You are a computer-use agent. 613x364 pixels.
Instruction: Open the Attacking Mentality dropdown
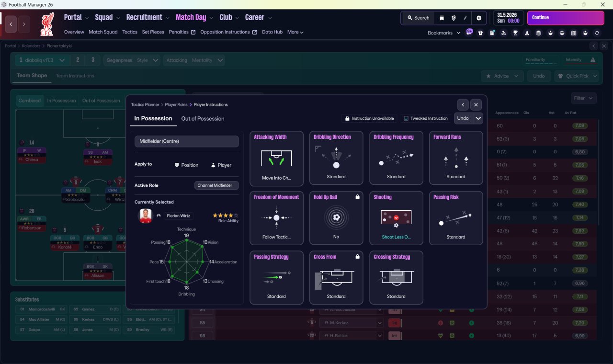pos(193,60)
